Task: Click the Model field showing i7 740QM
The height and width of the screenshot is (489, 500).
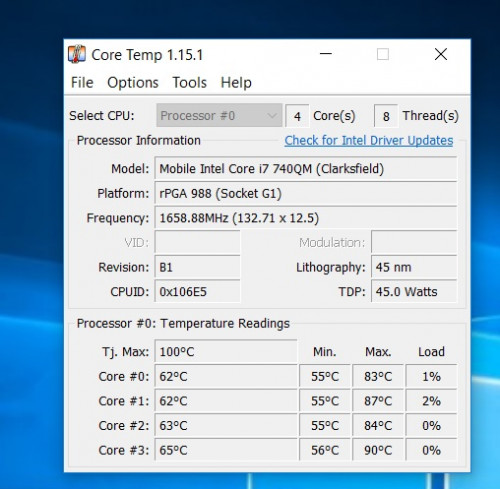Action: [x=305, y=169]
